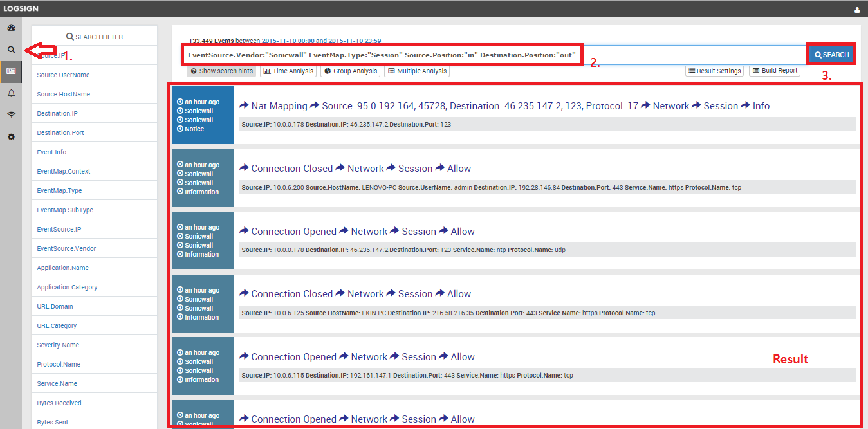
Task: Toggle Show search hints
Action: click(x=221, y=71)
